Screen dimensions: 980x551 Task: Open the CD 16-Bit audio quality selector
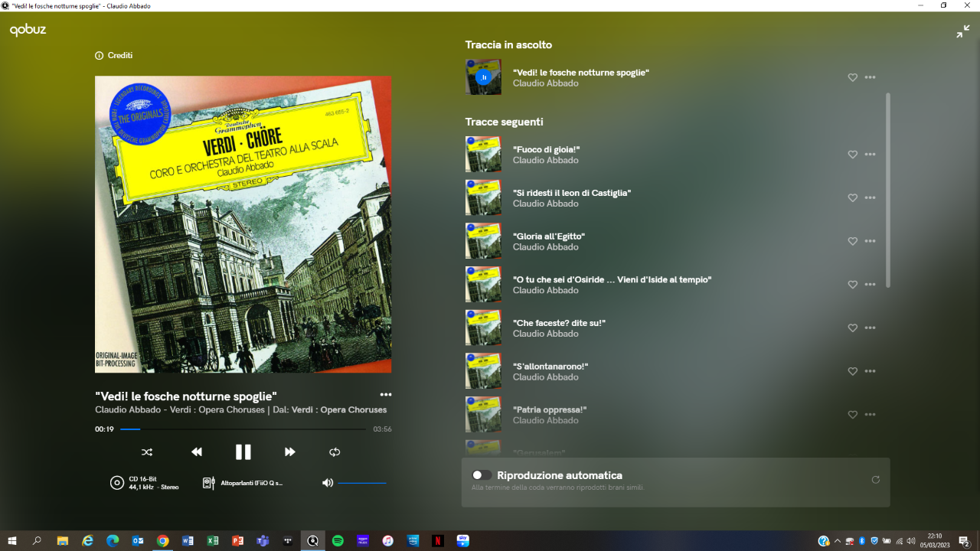(145, 483)
